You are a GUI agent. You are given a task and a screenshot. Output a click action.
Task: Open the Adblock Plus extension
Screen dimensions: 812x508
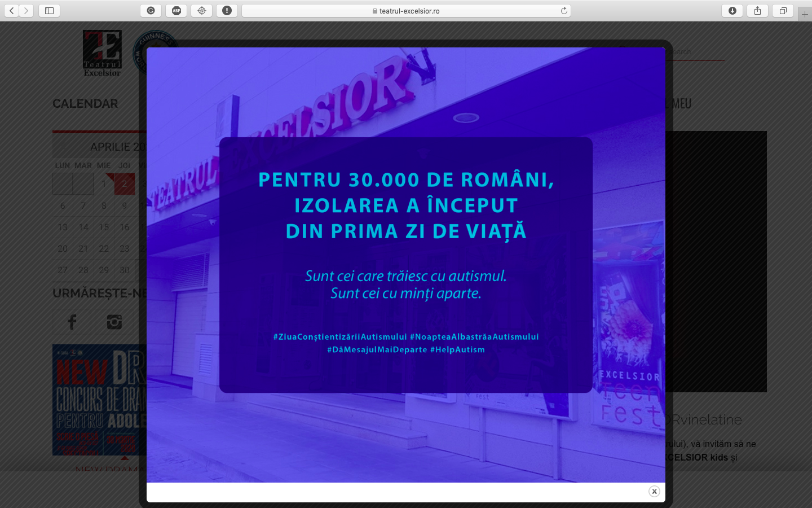(x=176, y=11)
